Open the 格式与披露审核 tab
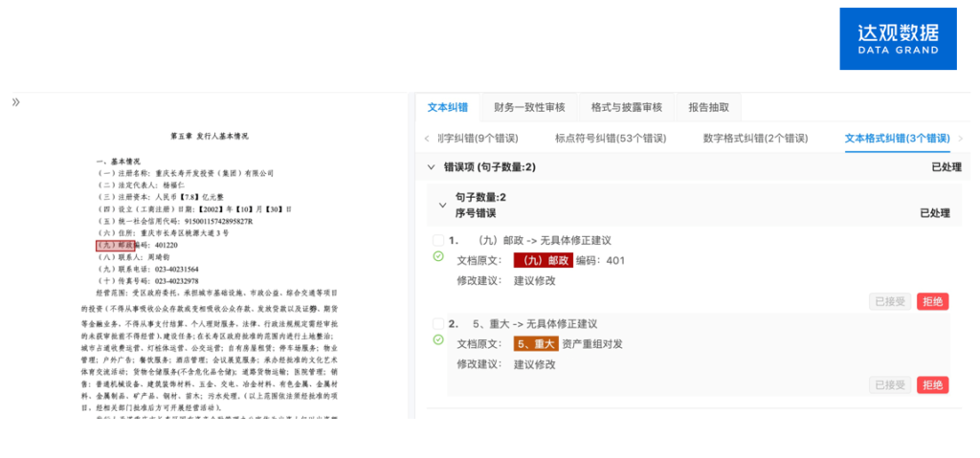 [626, 107]
